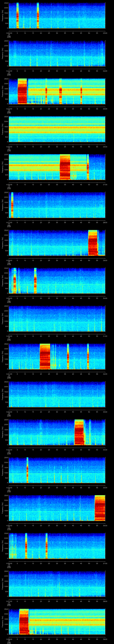This screenshot has height=644, width=114.
Task: Click the 32:00 end time label
Action: click(105, 374)
